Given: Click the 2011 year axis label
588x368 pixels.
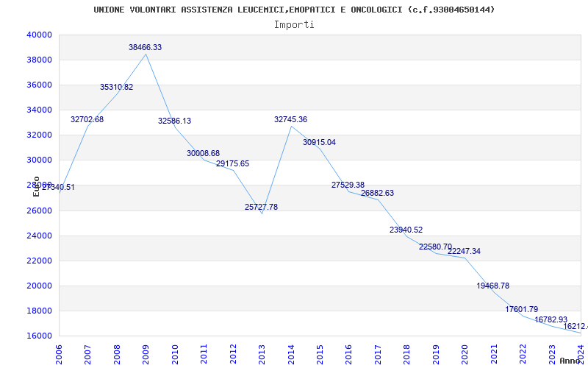Looking at the screenshot, I should click(204, 354).
